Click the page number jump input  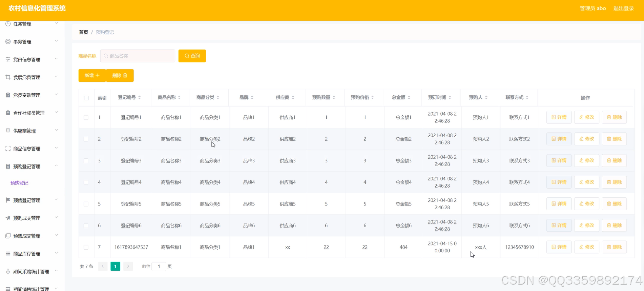coord(159,267)
